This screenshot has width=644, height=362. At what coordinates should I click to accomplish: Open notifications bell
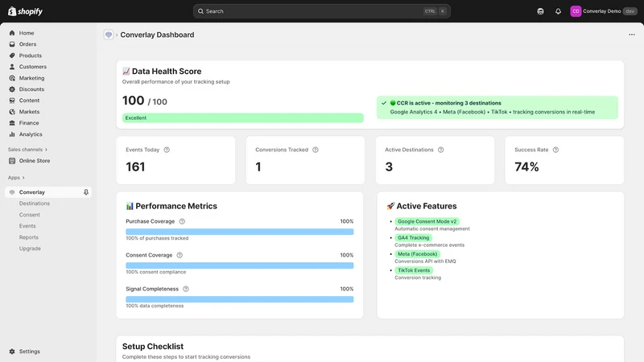point(558,11)
